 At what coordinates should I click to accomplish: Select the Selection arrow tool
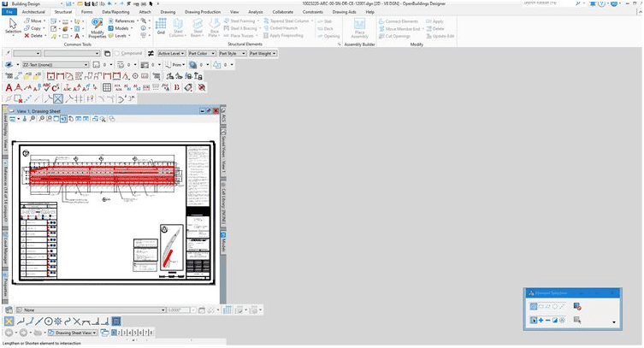click(13, 26)
